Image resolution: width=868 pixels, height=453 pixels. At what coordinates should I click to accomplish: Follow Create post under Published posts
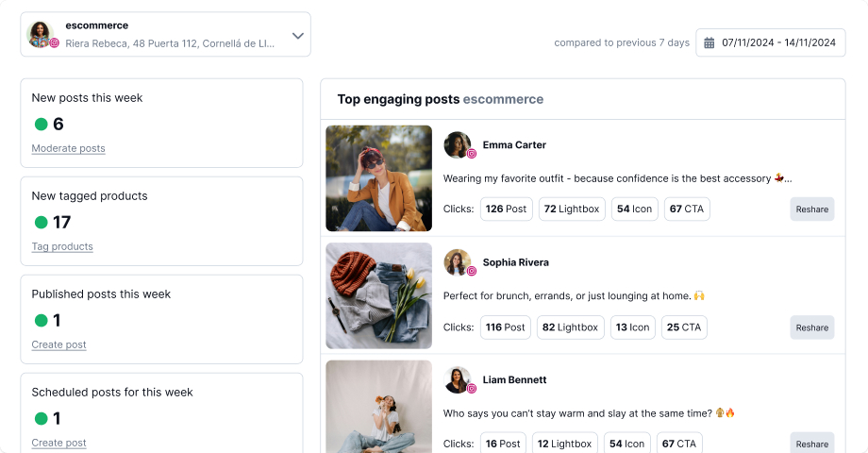pos(58,344)
